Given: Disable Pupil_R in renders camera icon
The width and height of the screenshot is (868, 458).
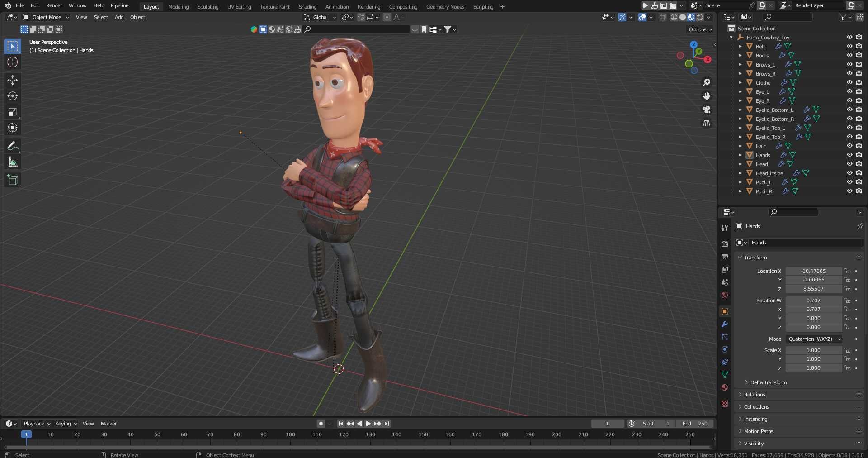Looking at the screenshot, I should pyautogui.click(x=859, y=191).
